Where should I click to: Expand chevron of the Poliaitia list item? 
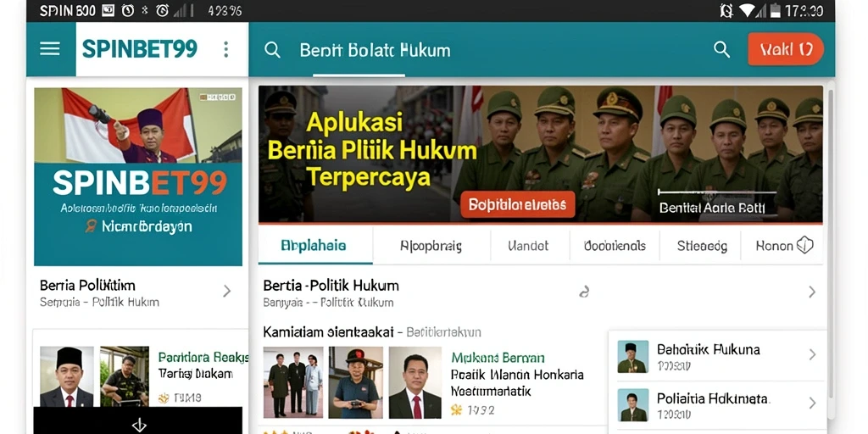812,403
